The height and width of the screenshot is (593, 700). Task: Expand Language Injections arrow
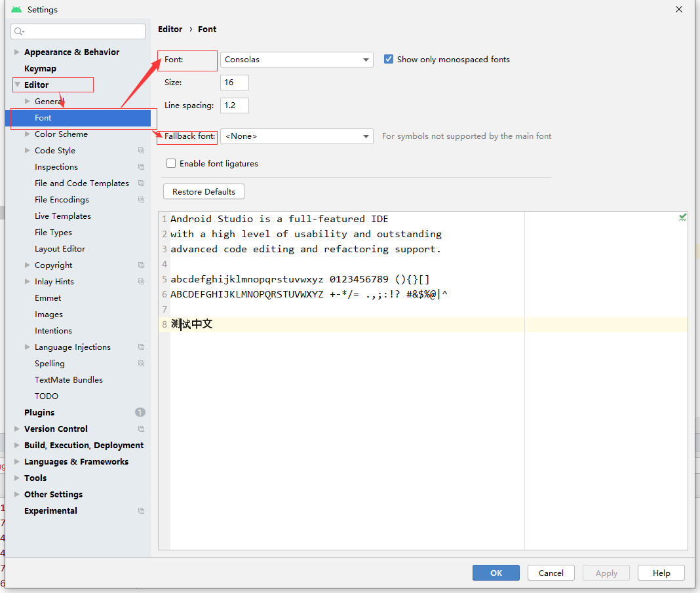coord(28,347)
